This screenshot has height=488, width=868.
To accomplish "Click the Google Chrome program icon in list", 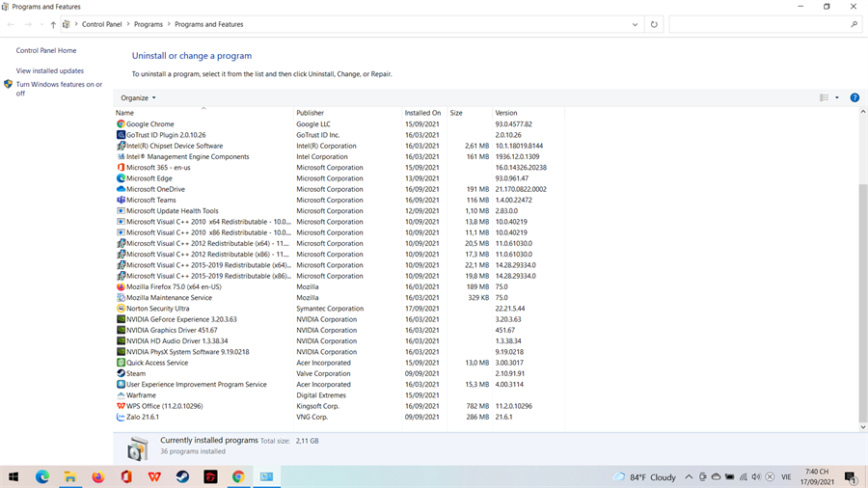I will 121,124.
